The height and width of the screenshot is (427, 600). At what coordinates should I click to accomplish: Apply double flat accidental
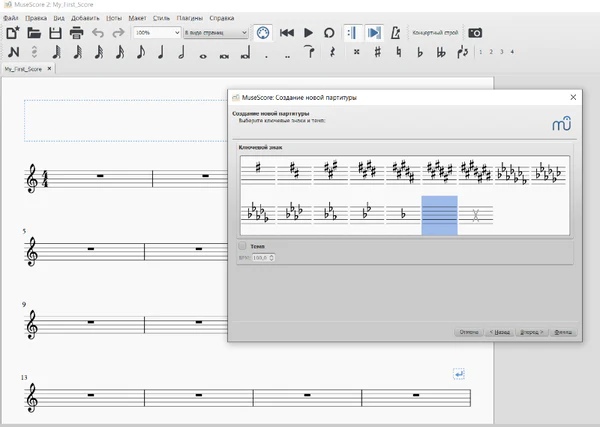pyautogui.click(x=441, y=52)
